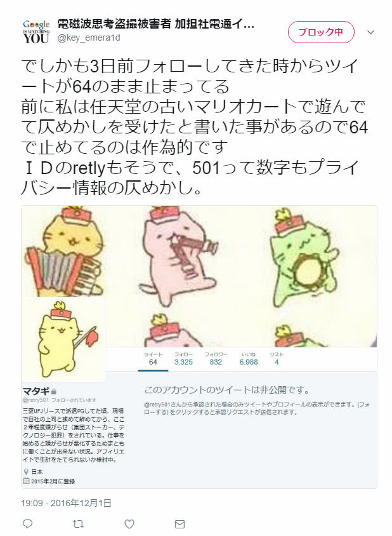Image resolution: width=392 pixels, height=536 pixels.
Task: Retweet using the arrows icon
Action: [78, 524]
